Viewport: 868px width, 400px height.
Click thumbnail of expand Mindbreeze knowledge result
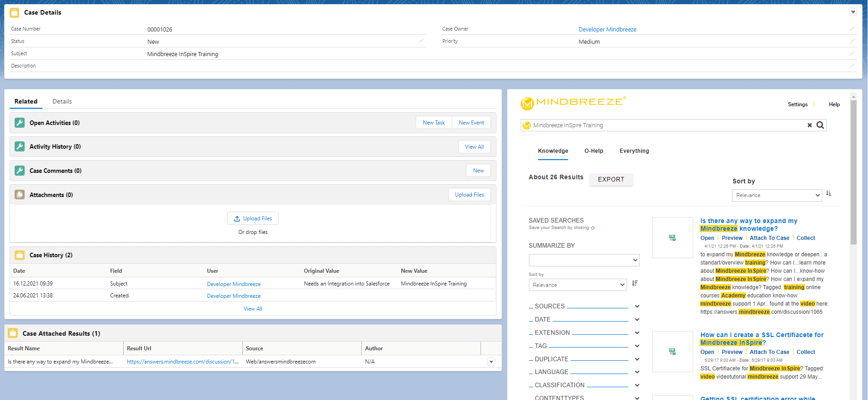click(673, 238)
